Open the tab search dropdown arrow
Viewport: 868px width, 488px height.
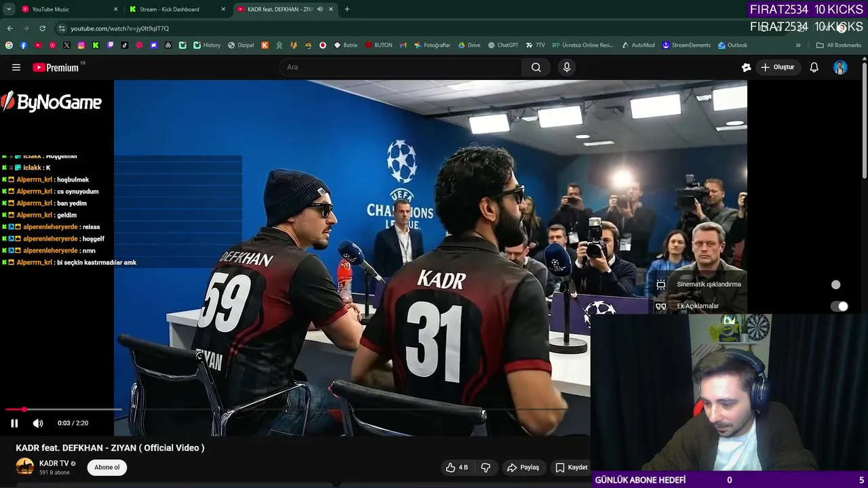(x=9, y=9)
